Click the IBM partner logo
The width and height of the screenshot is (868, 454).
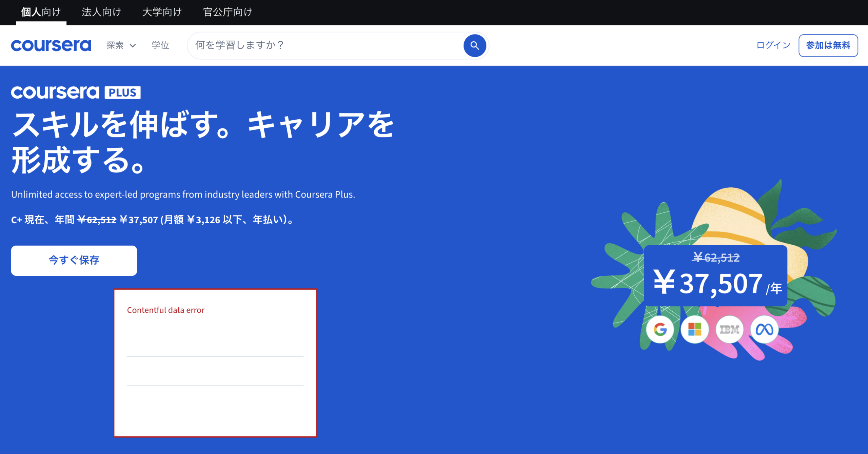pyautogui.click(x=729, y=329)
